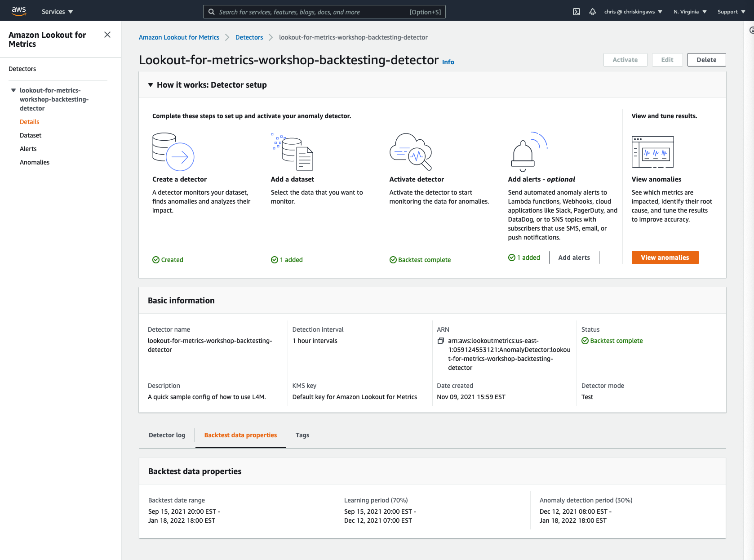The height and width of the screenshot is (560, 754).
Task: Click the Add alerts button
Action: coord(574,258)
